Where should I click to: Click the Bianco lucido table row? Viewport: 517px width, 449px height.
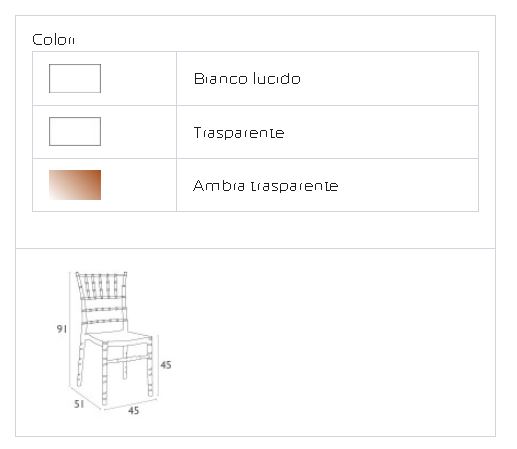[x=255, y=79]
